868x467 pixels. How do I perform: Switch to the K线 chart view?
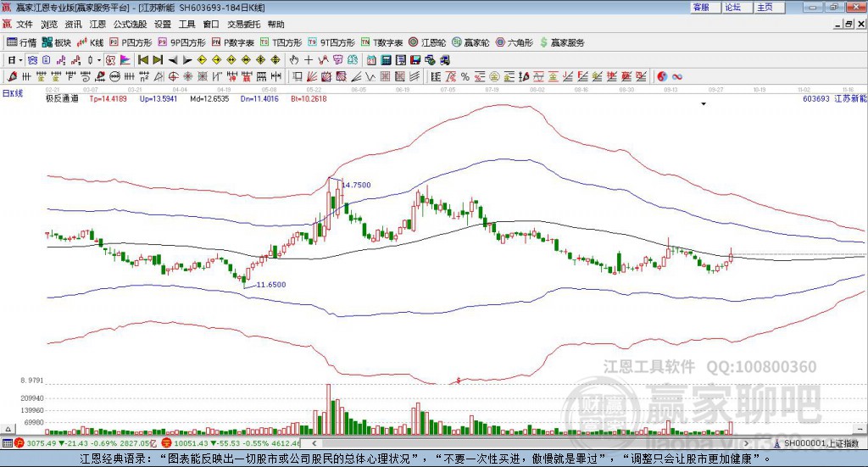click(90, 42)
